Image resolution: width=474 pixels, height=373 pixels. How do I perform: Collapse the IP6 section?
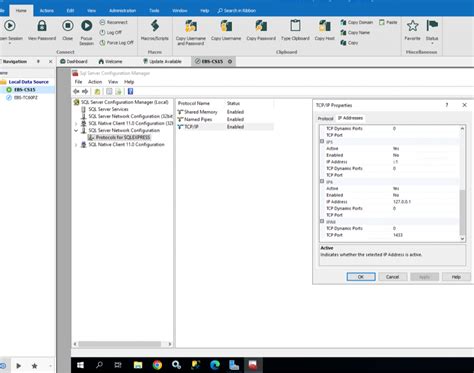coord(322,181)
